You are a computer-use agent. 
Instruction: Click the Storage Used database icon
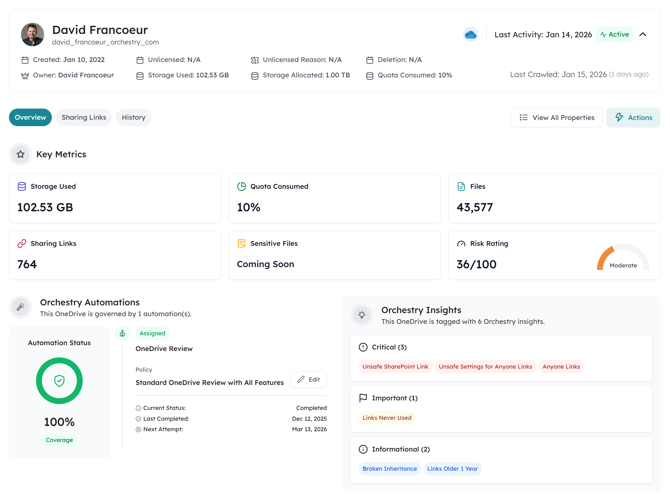(22, 187)
